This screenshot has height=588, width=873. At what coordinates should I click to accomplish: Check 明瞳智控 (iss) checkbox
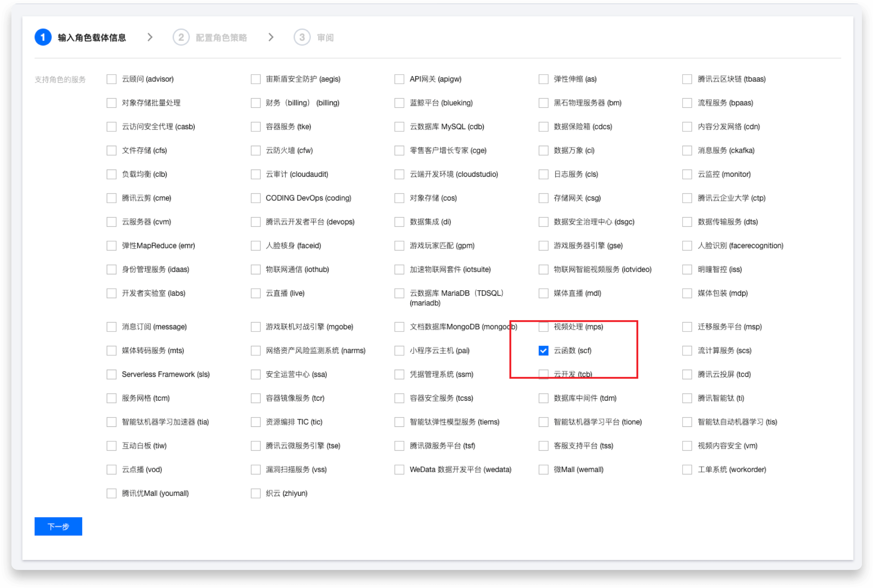pos(687,269)
